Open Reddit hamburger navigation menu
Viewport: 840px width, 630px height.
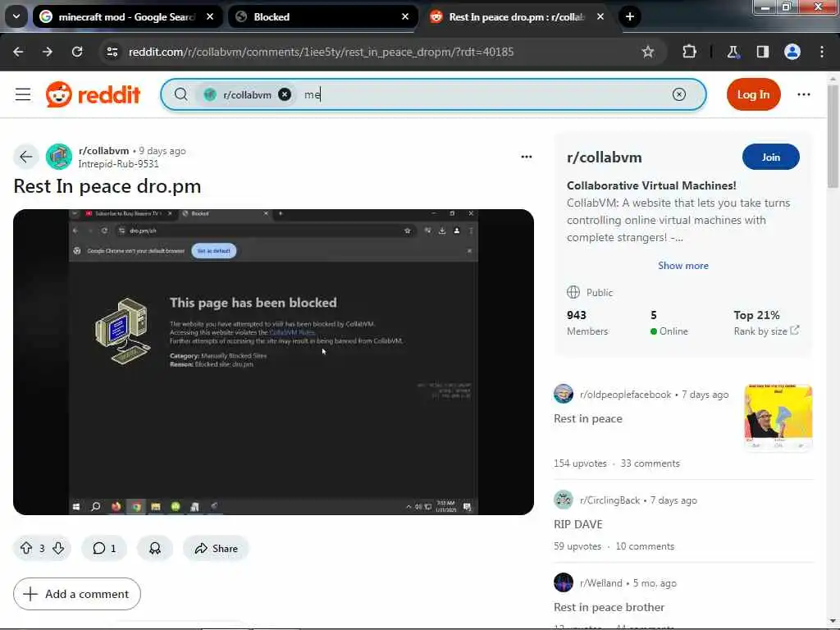tap(23, 94)
